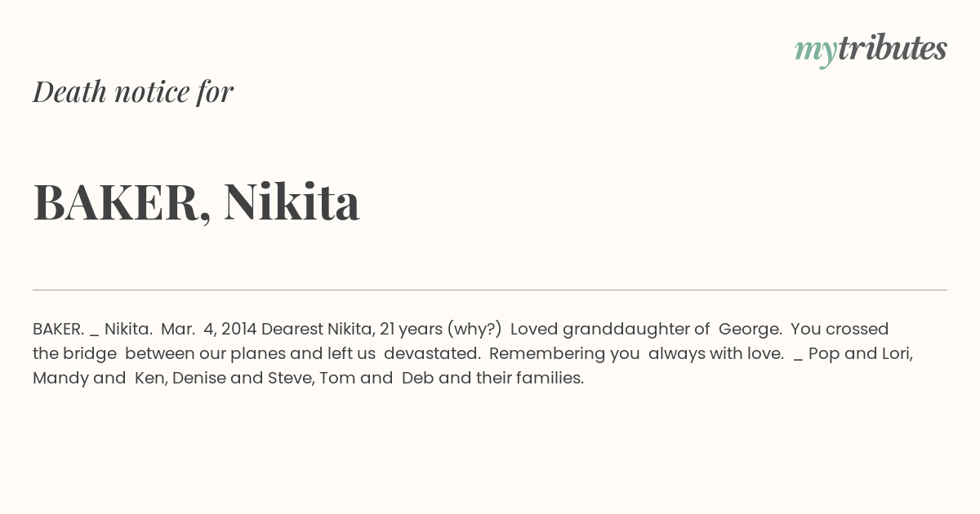Click "Remembering you always with love"
Image resolution: width=980 pixels, height=514 pixels.
tap(635, 354)
